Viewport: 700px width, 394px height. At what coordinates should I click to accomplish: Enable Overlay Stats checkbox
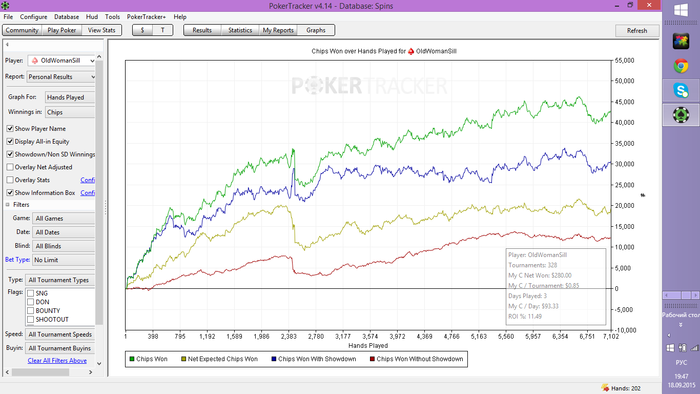(x=10, y=180)
